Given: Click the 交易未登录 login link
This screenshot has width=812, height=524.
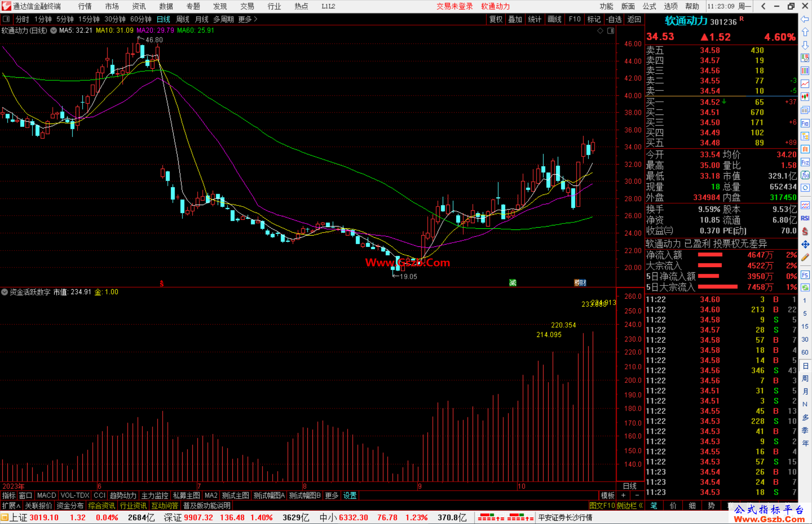Looking at the screenshot, I should click(x=454, y=6).
